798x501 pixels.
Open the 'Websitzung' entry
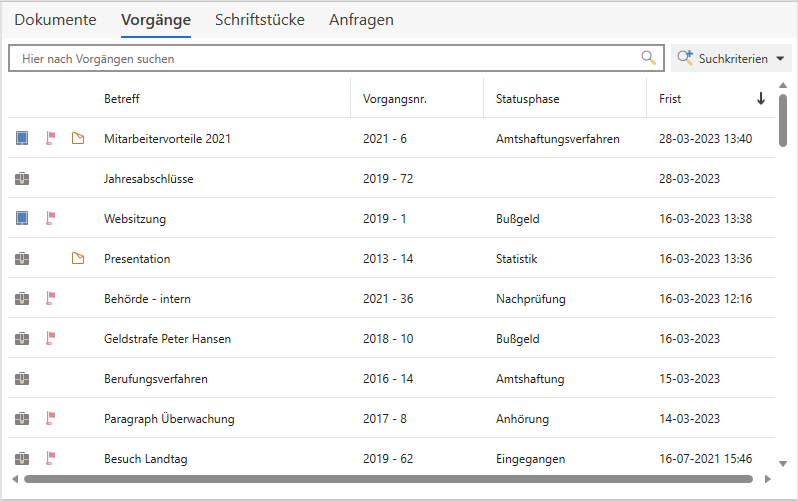(x=135, y=219)
